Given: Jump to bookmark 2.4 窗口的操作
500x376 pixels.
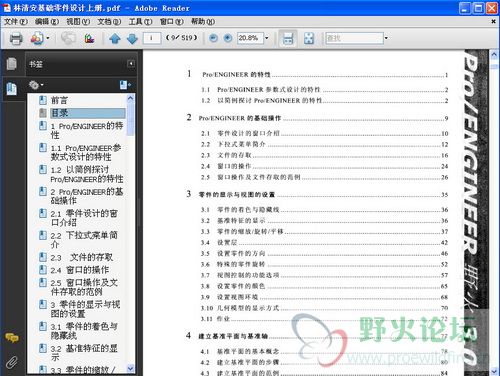Looking at the screenshot, I should tap(80, 270).
